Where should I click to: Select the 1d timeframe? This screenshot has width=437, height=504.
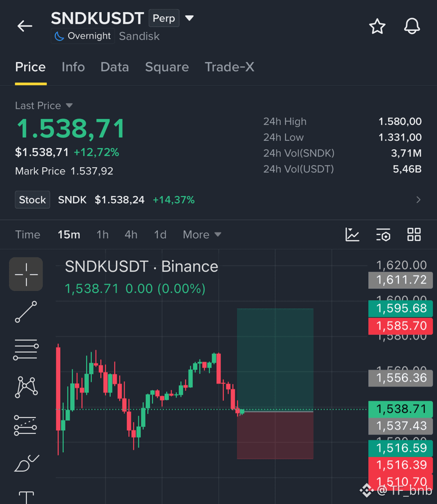160,235
